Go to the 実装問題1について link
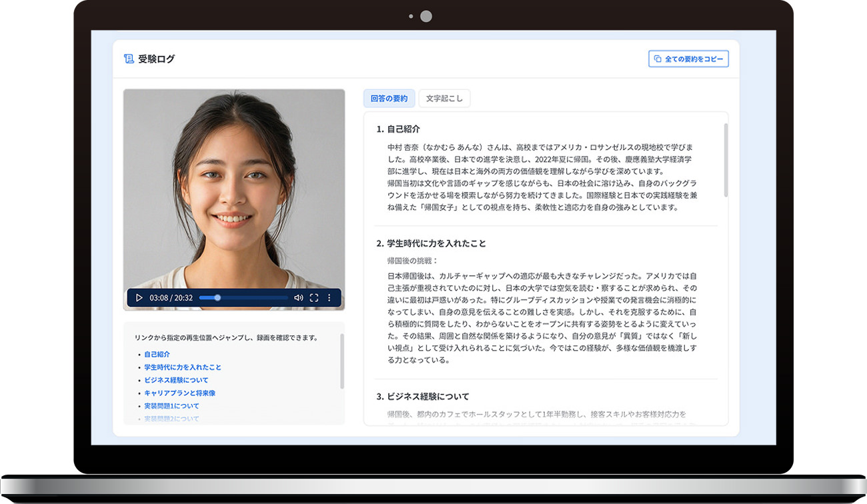The height and width of the screenshot is (504, 867). click(171, 406)
